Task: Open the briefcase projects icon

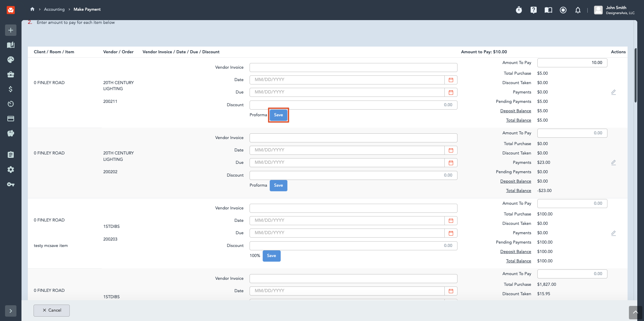Action: coord(11,74)
